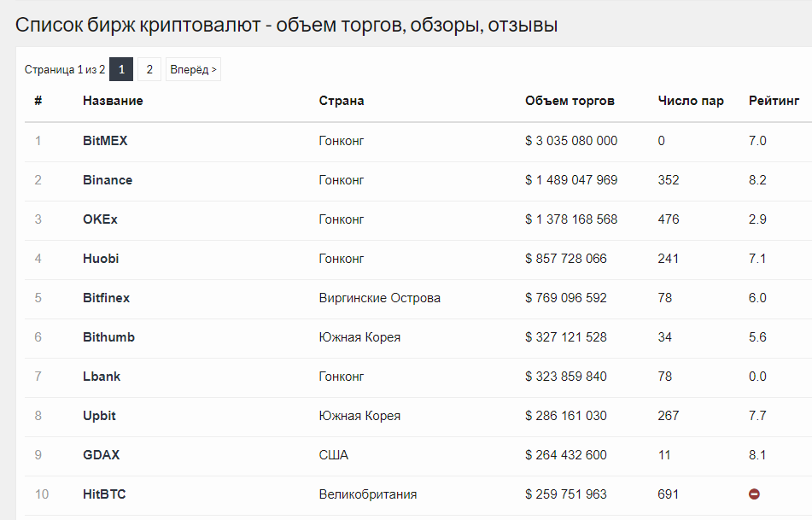Click the red minus rating icon for HitBTC
Viewport: 812px width, 520px height.
(754, 494)
